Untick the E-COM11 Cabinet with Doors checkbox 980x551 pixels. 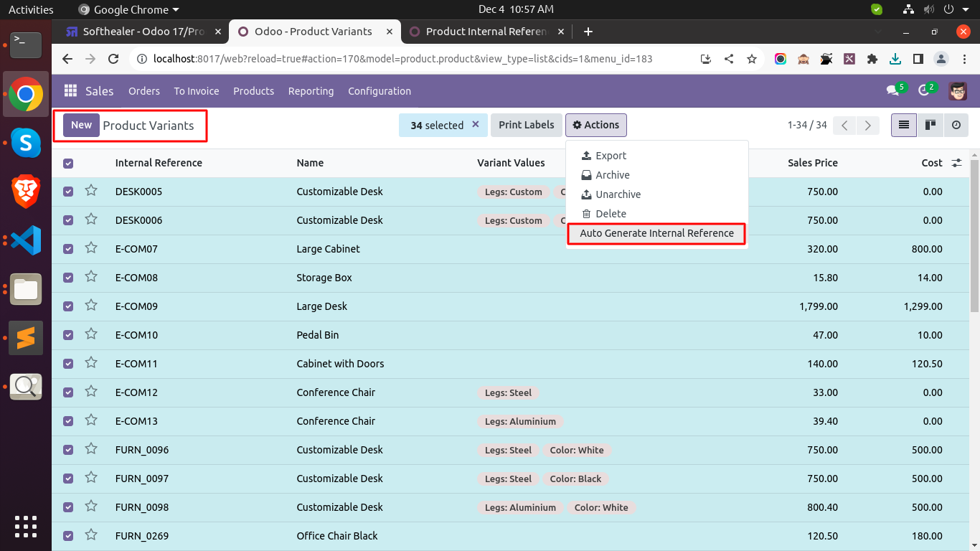tap(68, 364)
